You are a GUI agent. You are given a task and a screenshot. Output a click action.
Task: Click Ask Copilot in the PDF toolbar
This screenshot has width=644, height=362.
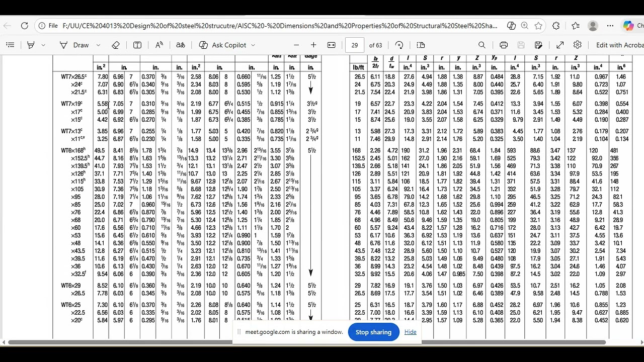click(x=222, y=45)
